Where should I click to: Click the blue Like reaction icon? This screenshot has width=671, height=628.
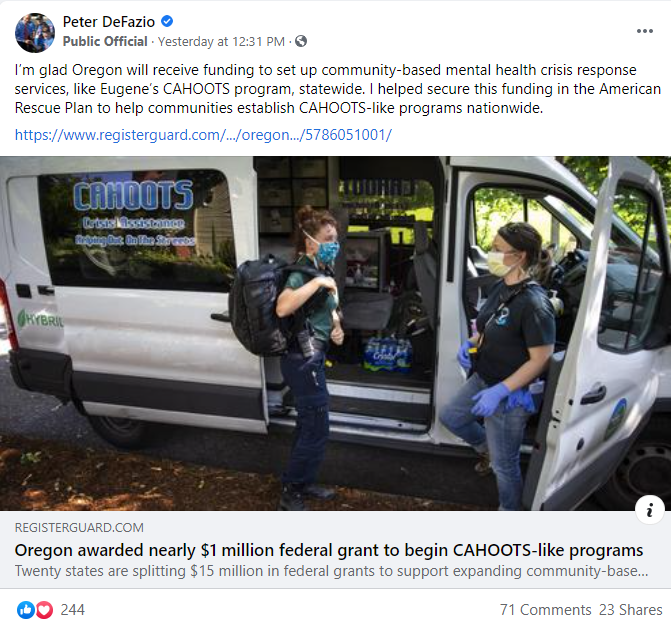(x=26, y=610)
